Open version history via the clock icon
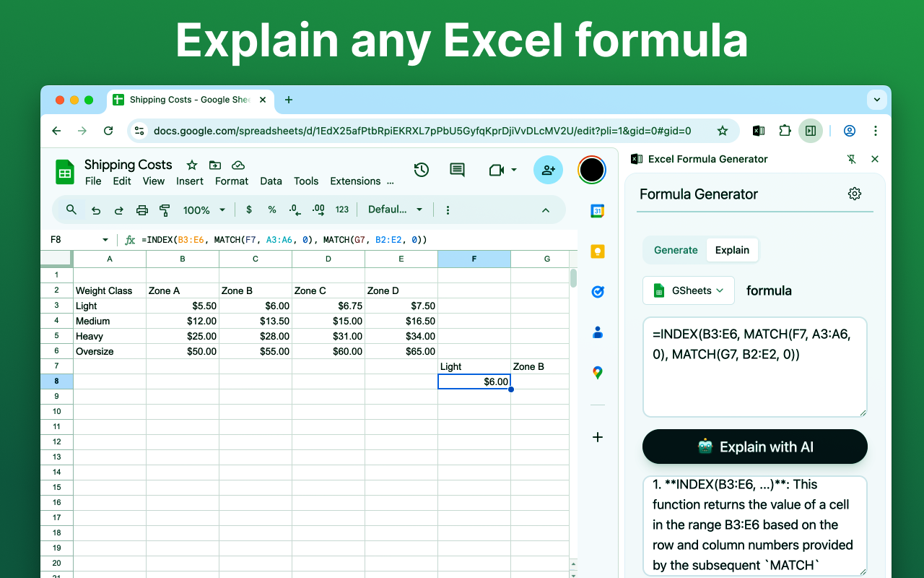 click(x=421, y=169)
